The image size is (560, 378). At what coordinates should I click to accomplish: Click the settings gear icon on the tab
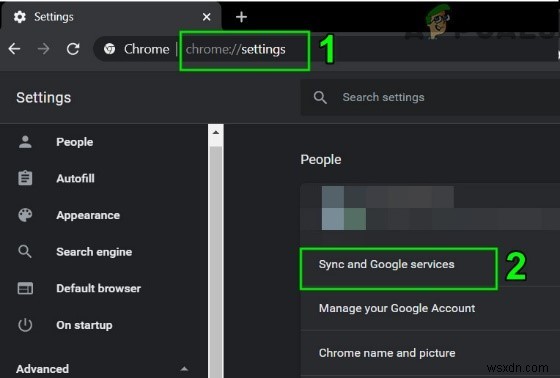(20, 17)
